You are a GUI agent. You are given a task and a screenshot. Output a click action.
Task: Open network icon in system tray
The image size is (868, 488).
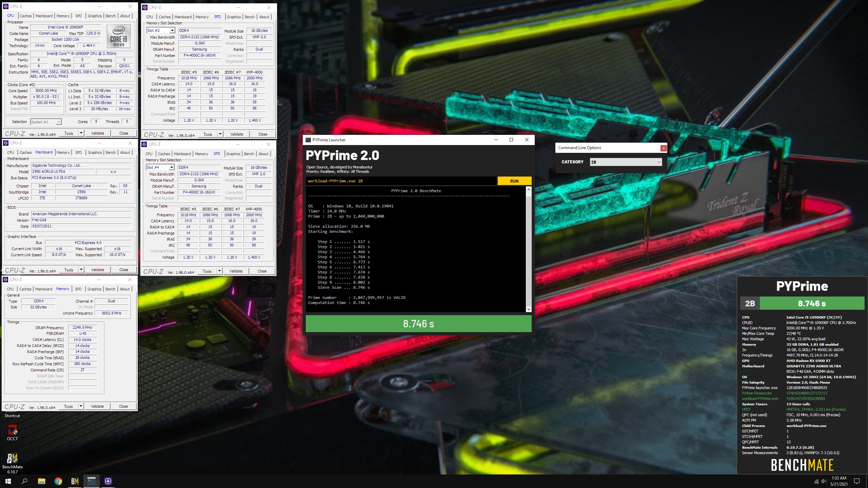pos(816,481)
